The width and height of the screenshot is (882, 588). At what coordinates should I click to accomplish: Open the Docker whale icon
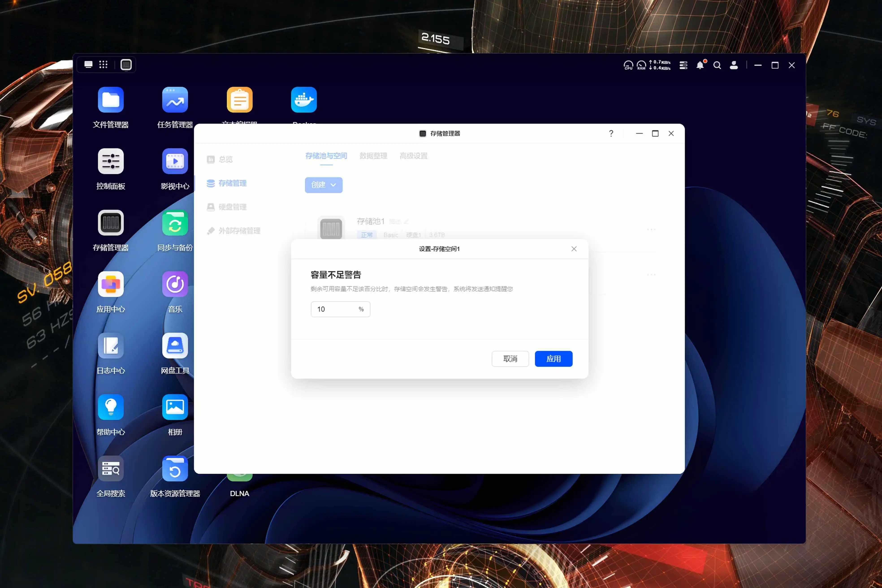pos(304,100)
